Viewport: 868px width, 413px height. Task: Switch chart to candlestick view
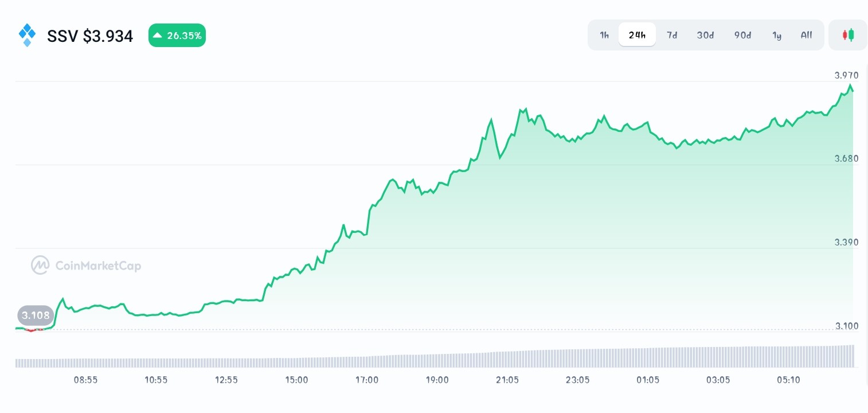[848, 34]
